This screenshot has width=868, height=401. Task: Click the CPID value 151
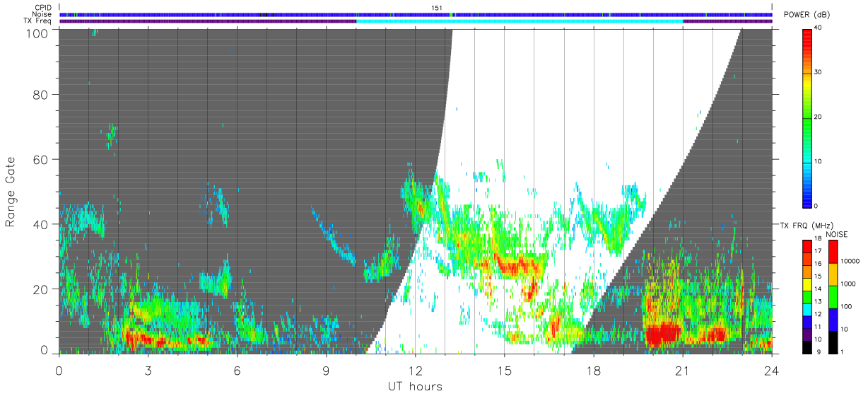[x=437, y=8]
